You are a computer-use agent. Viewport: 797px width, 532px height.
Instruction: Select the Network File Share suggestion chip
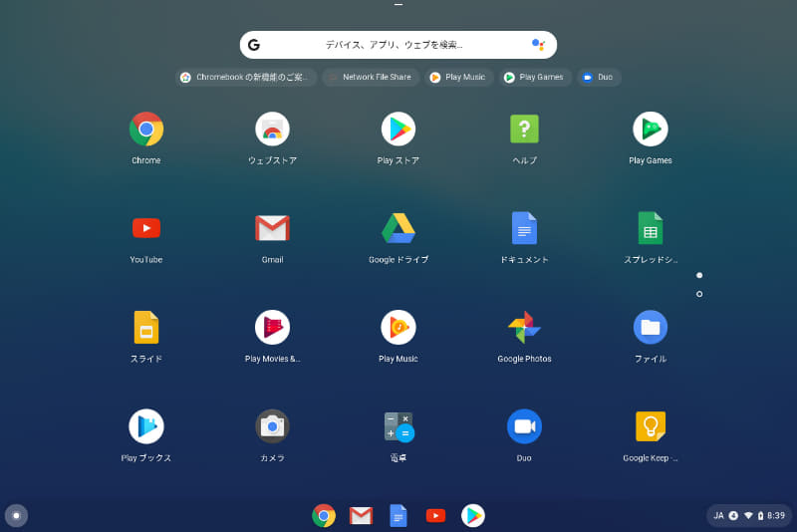371,78
